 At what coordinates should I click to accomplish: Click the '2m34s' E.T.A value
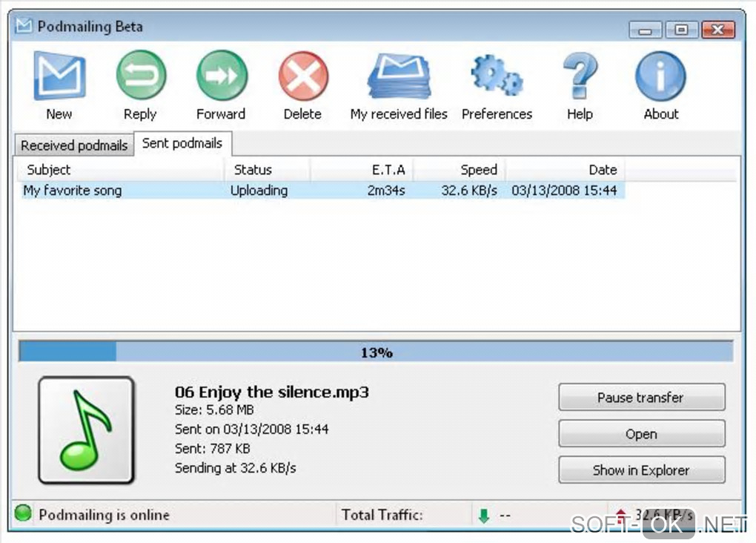pyautogui.click(x=386, y=191)
